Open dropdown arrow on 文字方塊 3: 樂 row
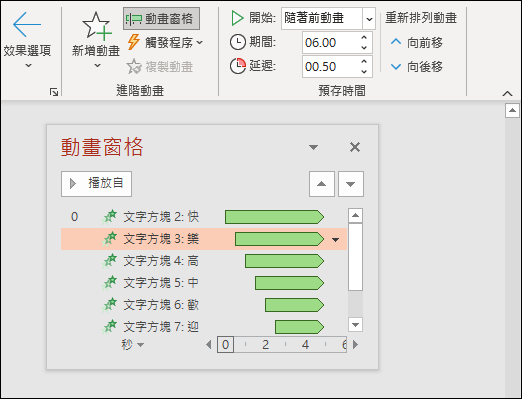Image resolution: width=522 pixels, height=399 pixels. pos(336,240)
